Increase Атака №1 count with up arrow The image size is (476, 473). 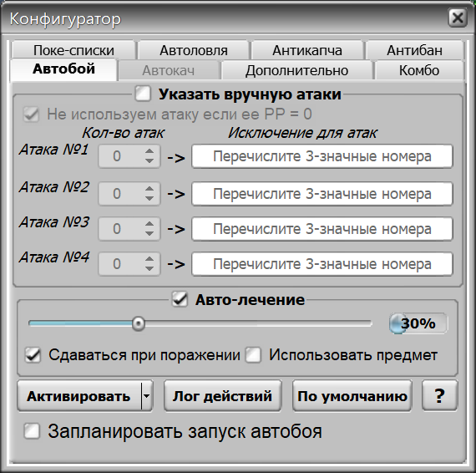[149, 151]
